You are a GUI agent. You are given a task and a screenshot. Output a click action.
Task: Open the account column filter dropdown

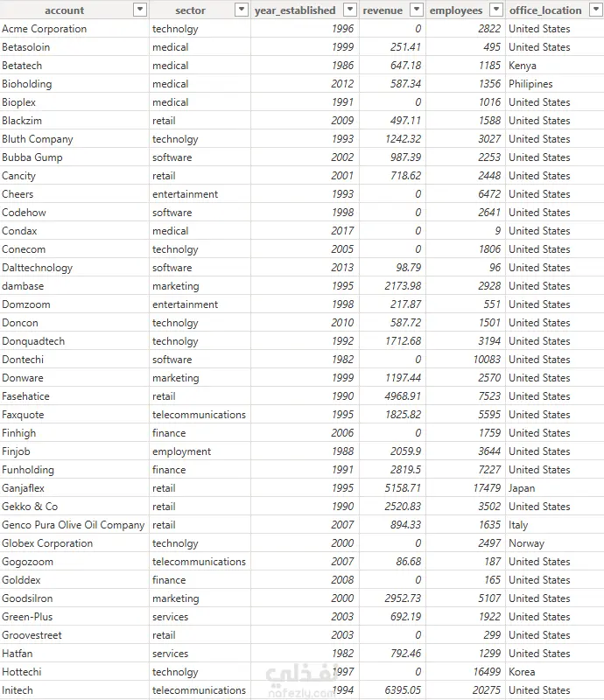click(140, 10)
